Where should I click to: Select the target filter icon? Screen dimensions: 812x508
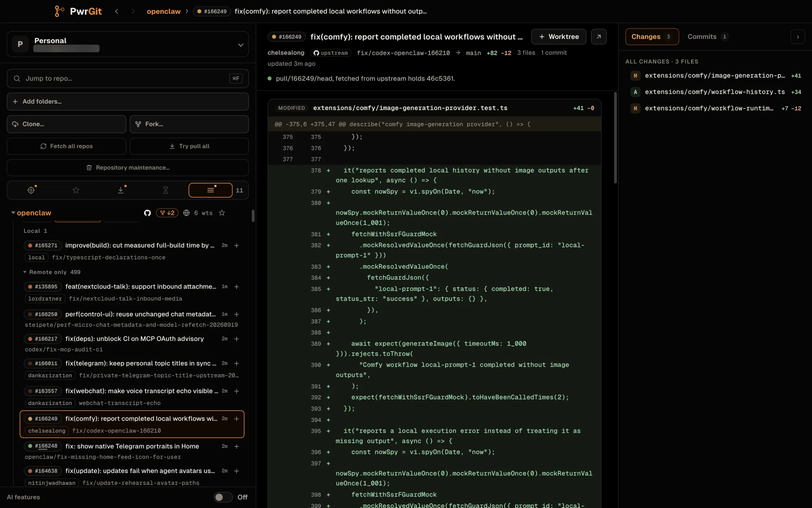[31, 190]
